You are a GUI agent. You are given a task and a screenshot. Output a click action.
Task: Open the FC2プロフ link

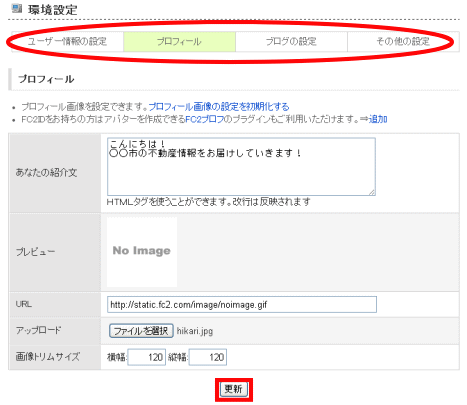pos(204,119)
